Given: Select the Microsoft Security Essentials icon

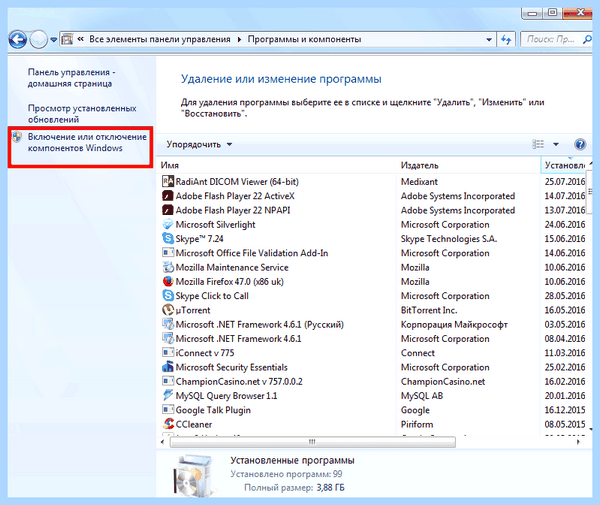Looking at the screenshot, I should (168, 367).
